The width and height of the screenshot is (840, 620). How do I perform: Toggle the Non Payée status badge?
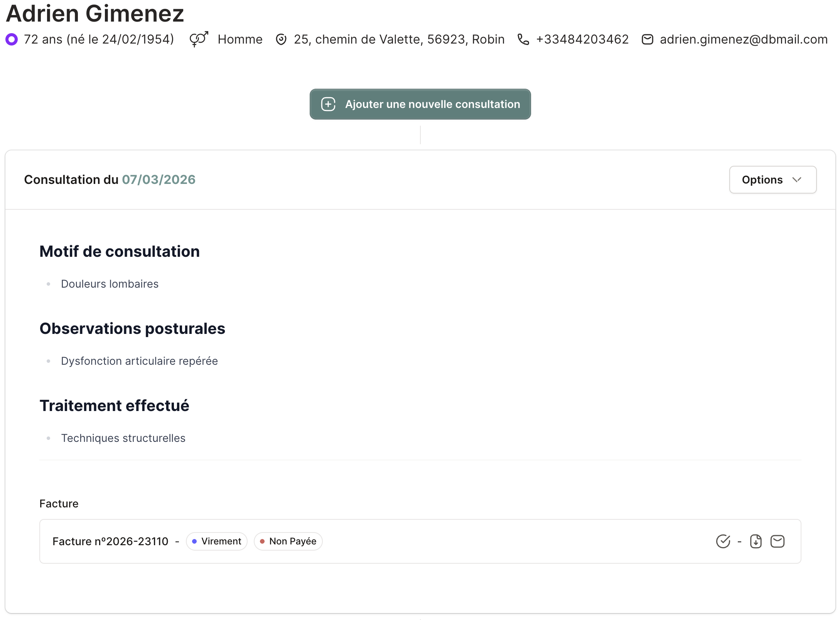288,541
